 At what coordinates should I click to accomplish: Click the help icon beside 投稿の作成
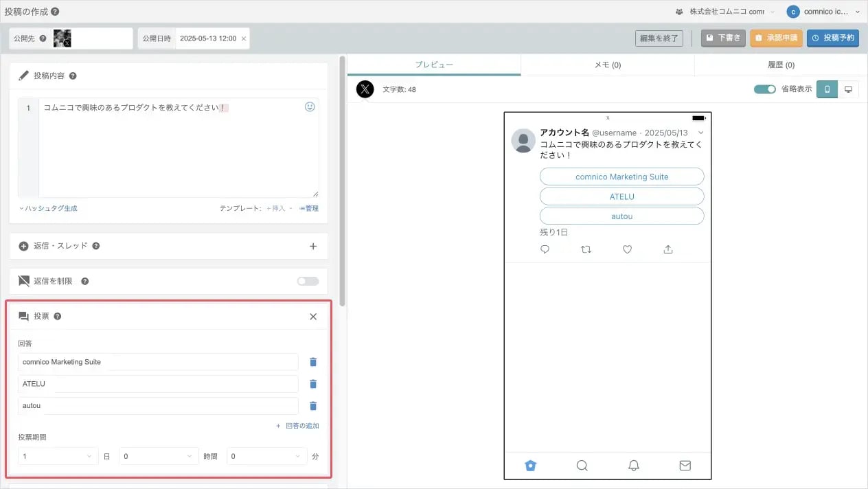click(55, 12)
